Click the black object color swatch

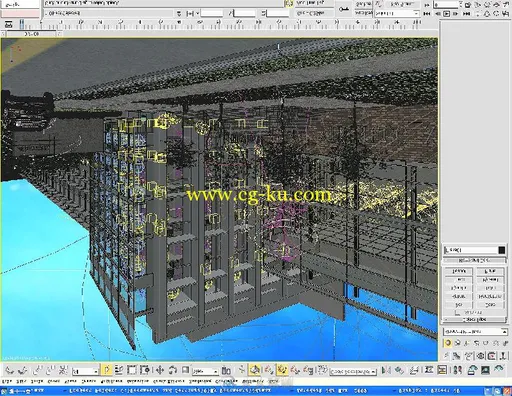click(x=501, y=250)
